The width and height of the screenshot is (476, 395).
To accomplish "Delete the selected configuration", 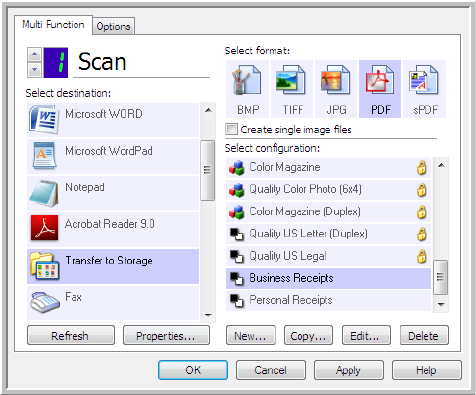I will (x=424, y=335).
